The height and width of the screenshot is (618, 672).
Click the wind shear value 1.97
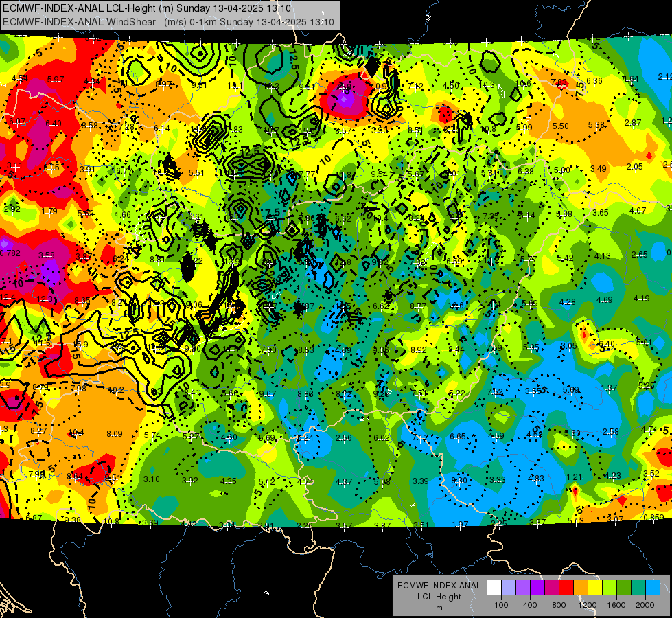[x=460, y=524]
